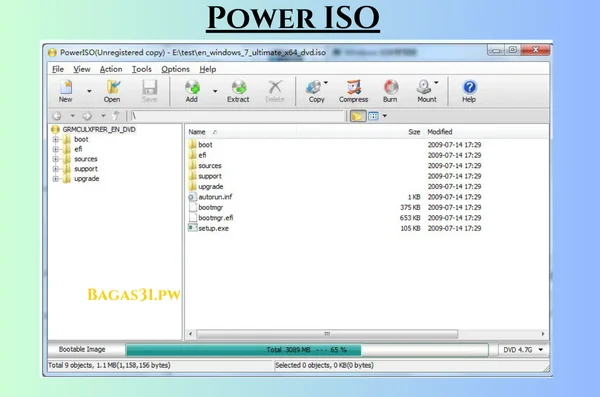This screenshot has height=397, width=600.
Task: Select autorun.inf in file list
Action: [215, 197]
